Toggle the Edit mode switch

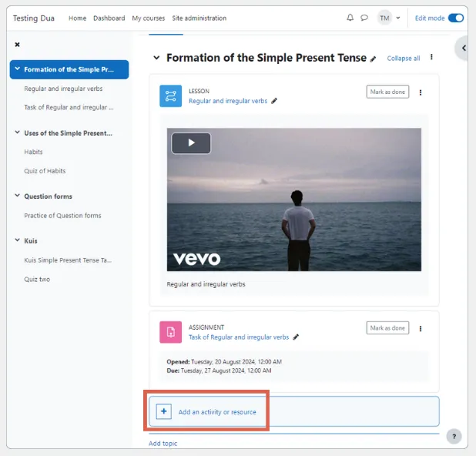[x=456, y=18]
